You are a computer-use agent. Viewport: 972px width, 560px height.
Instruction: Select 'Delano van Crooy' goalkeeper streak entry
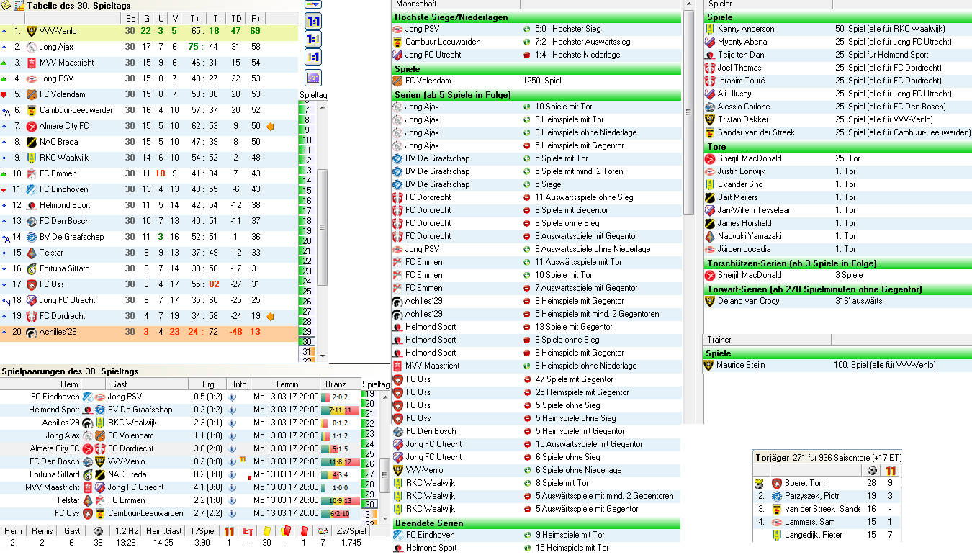pyautogui.click(x=838, y=301)
